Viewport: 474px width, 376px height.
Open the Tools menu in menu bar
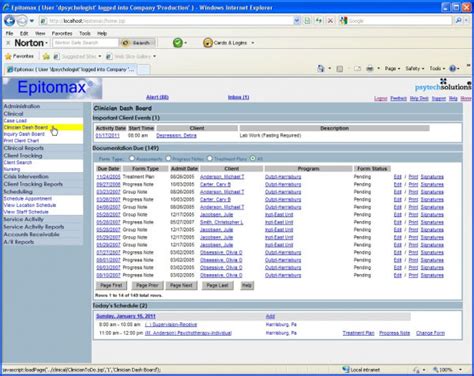[x=85, y=33]
